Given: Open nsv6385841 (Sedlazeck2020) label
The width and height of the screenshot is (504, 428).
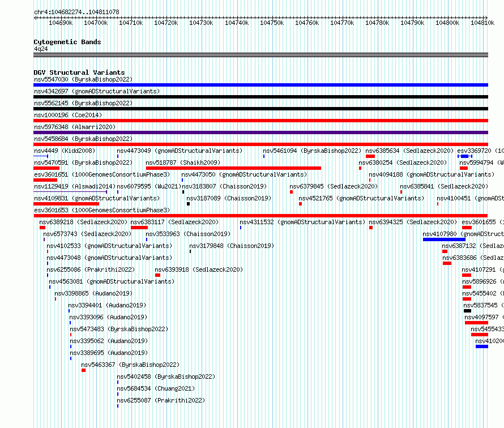Looking at the screenshot, I should [444, 186].
